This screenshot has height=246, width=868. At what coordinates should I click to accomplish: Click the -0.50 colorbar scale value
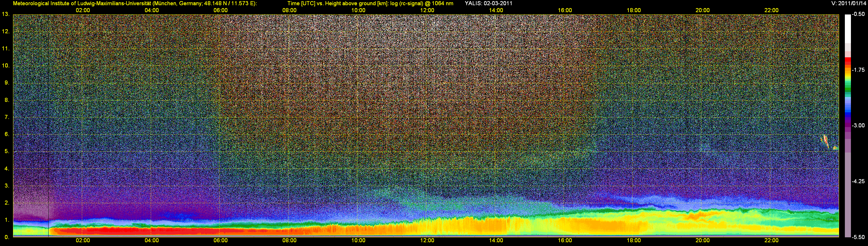tap(858, 14)
